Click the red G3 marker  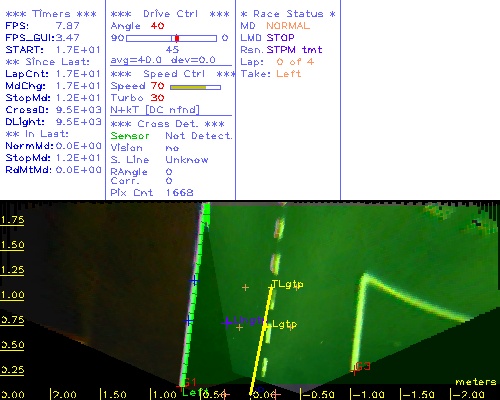tap(362, 367)
